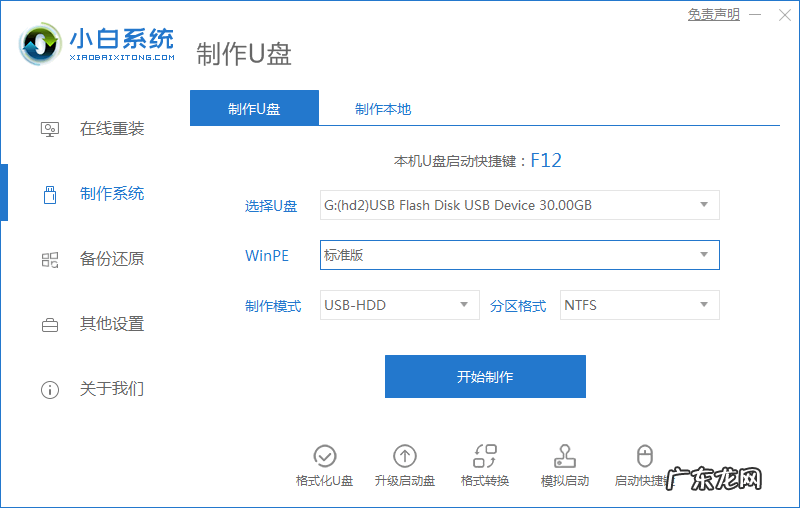
Task: Click the 小白系统 logo
Action: coord(97,43)
